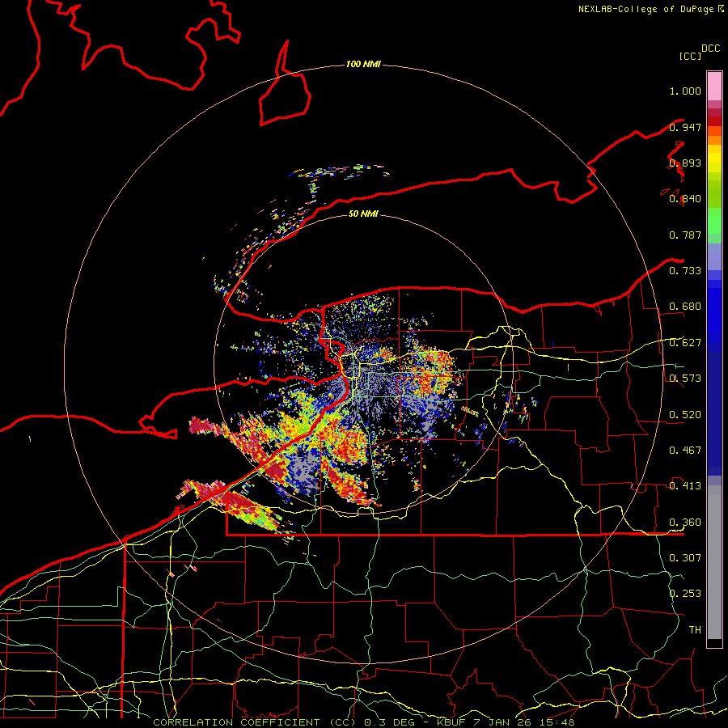Click the TH label near the color bar bottom
Viewport: 728px width, 728px height.
(695, 630)
